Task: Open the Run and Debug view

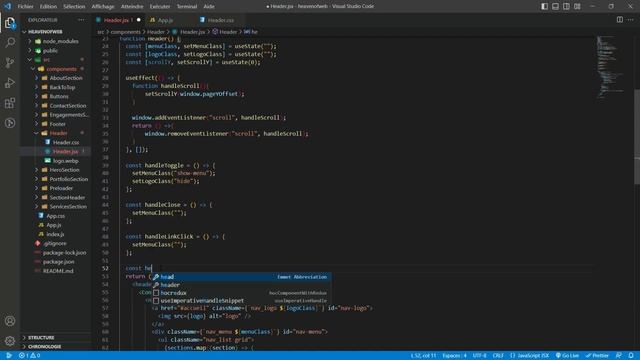Action: [10, 83]
